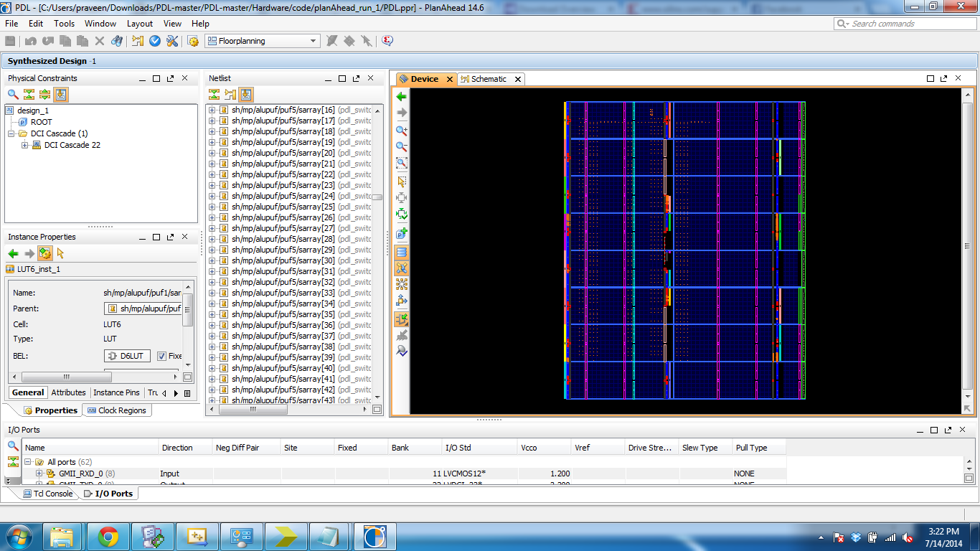Toggle the show cell connections button in Device toolbar

[x=402, y=268]
